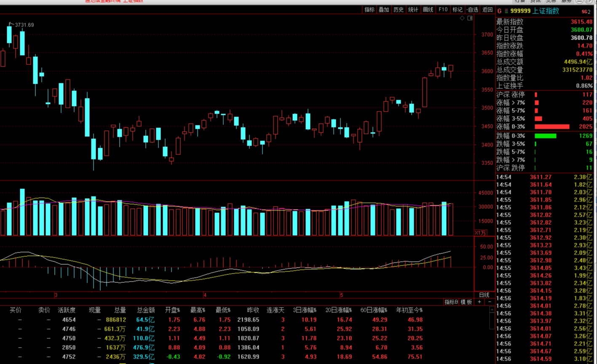Image resolution: width=597 pixels, height=364 pixels.
Task: Click the red G icon in quote header
Action: pos(500,11)
